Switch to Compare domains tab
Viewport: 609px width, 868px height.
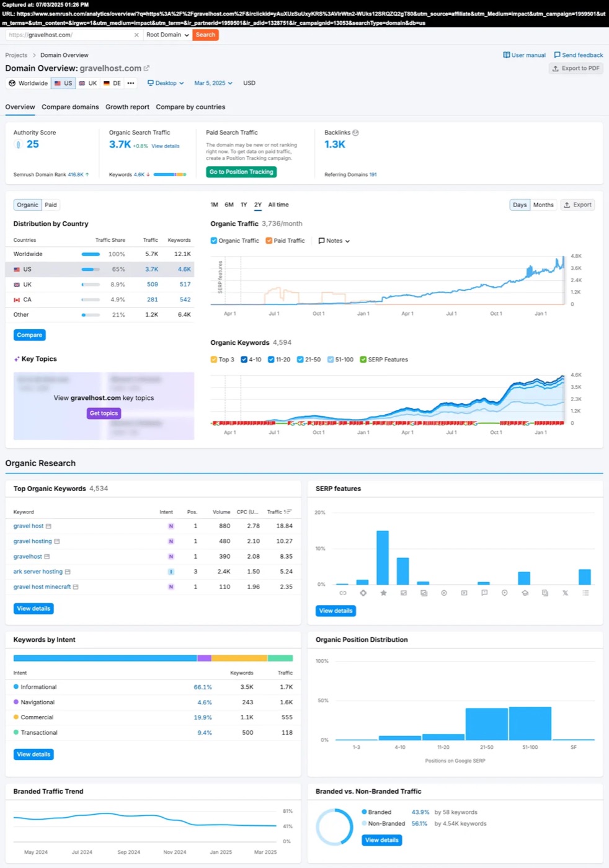70,107
